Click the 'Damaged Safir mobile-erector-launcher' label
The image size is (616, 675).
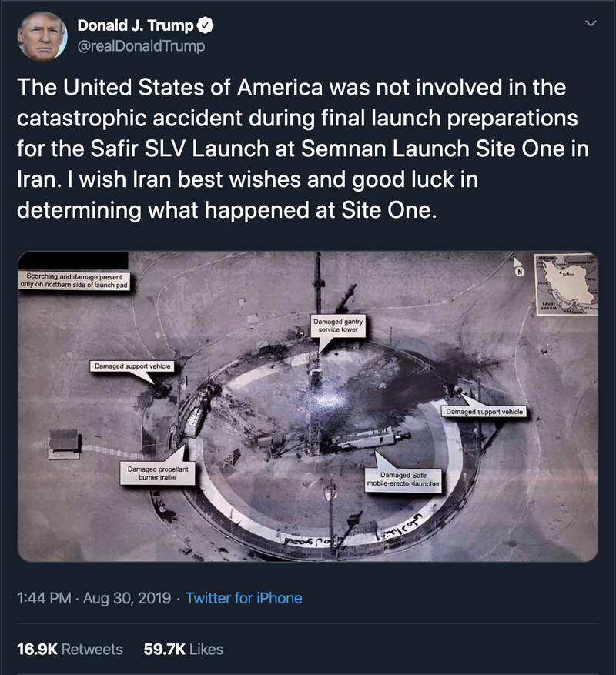pyautogui.click(x=403, y=480)
